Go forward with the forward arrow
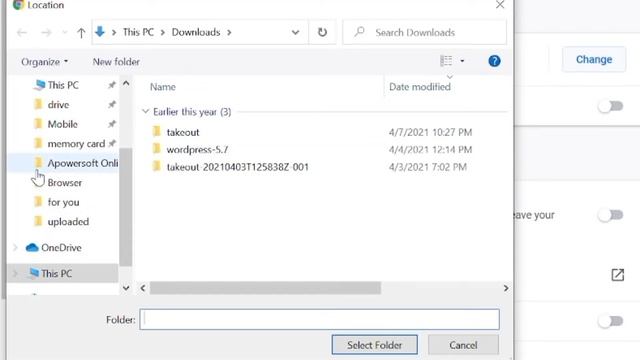The height and width of the screenshot is (360, 640). 46,32
